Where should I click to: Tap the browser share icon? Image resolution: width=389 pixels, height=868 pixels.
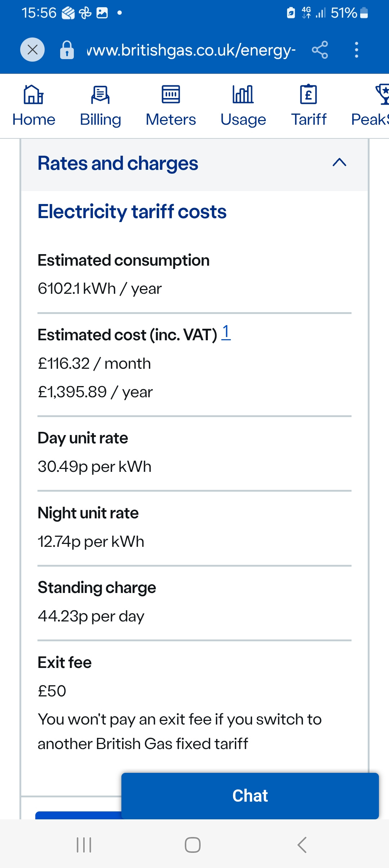pyautogui.click(x=320, y=50)
